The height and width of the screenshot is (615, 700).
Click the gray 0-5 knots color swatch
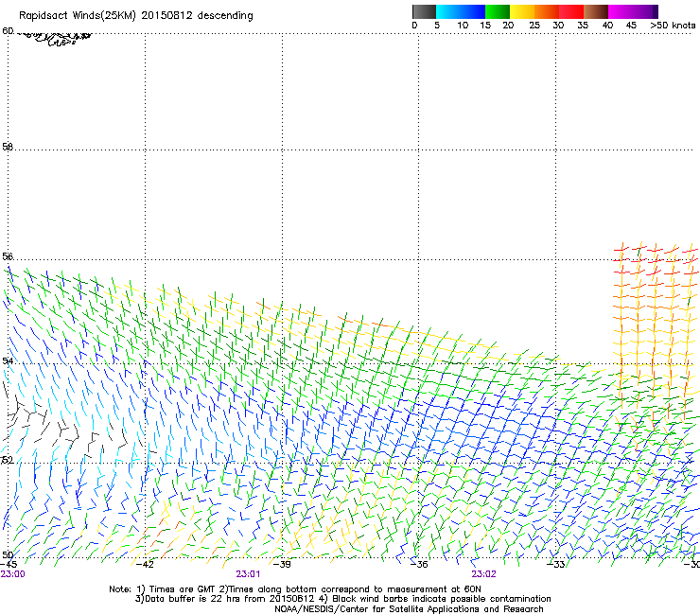[x=424, y=11]
